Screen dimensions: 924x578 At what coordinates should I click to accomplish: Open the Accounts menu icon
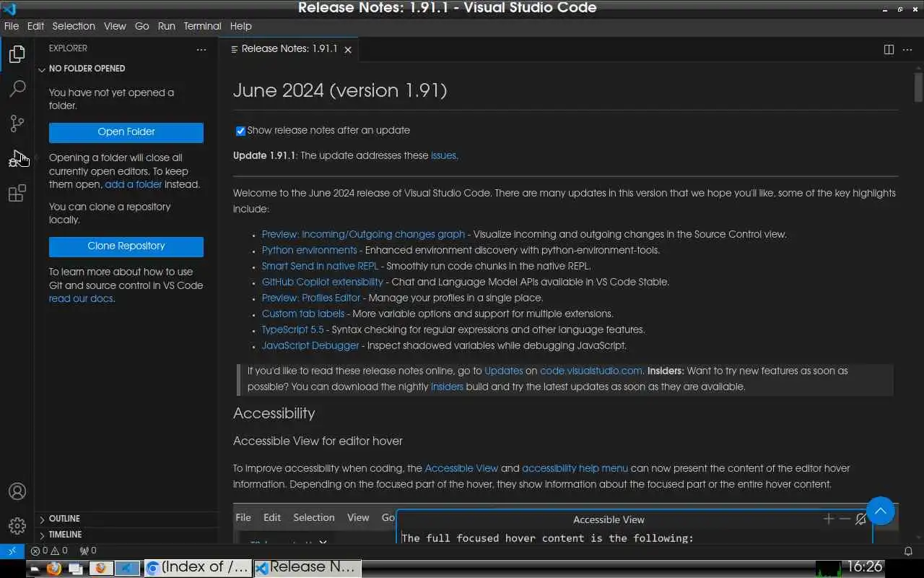[x=17, y=491]
